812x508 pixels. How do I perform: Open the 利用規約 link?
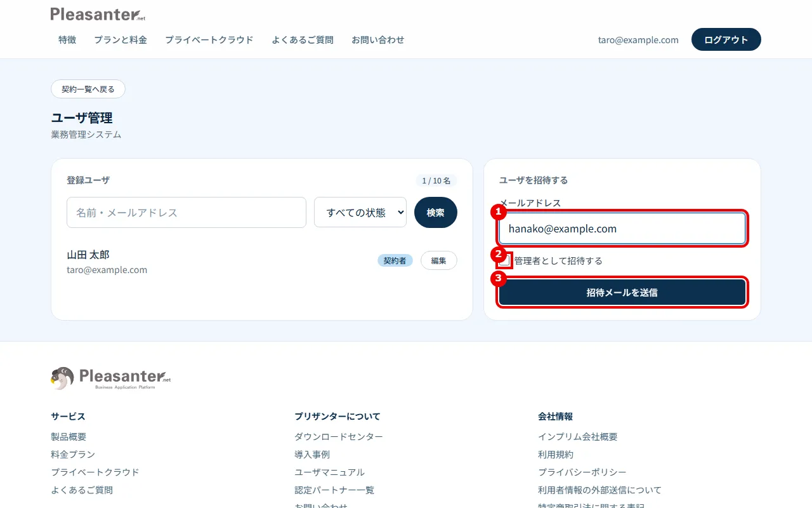556,455
